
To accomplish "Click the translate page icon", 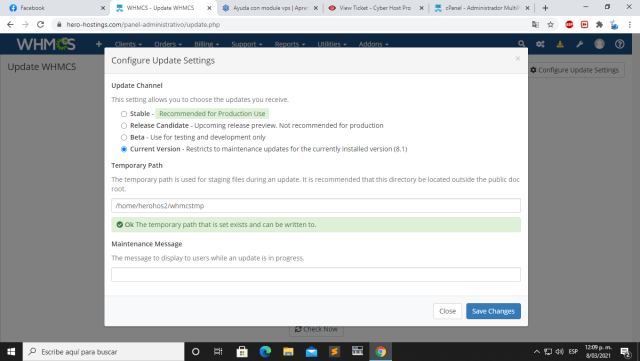I will click(x=535, y=25).
